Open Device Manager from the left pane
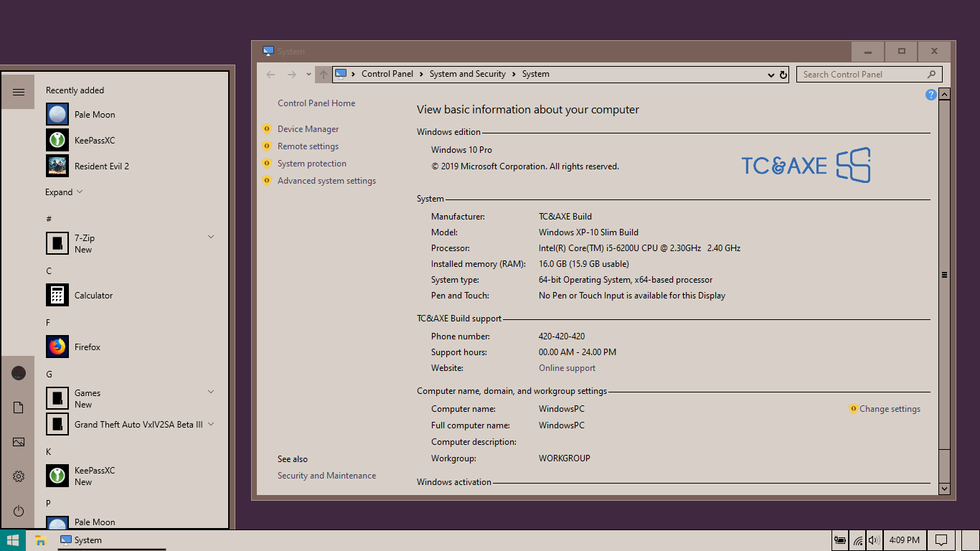 [x=308, y=128]
